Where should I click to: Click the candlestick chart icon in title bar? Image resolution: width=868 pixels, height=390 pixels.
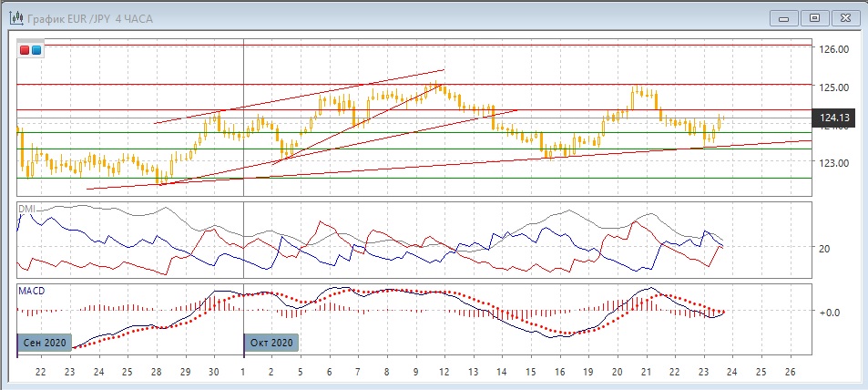click(x=15, y=17)
